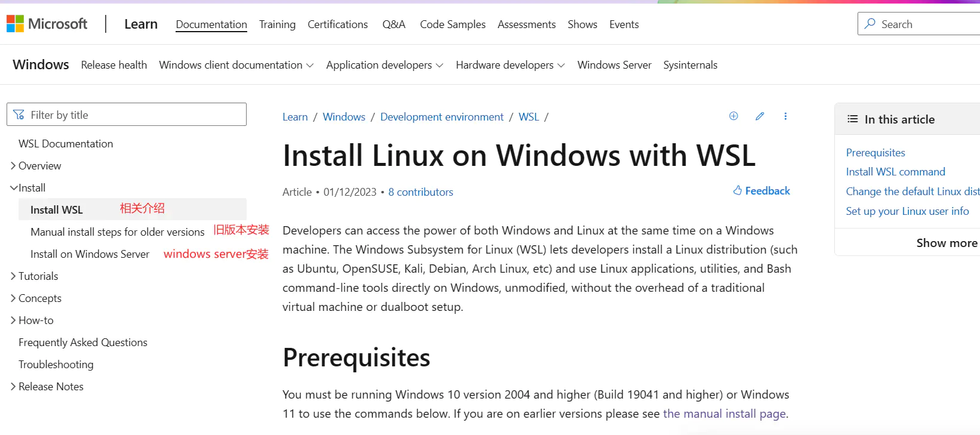Viewport: 980px width, 435px height.
Task: Click the add to collection plus icon
Action: [x=733, y=116]
